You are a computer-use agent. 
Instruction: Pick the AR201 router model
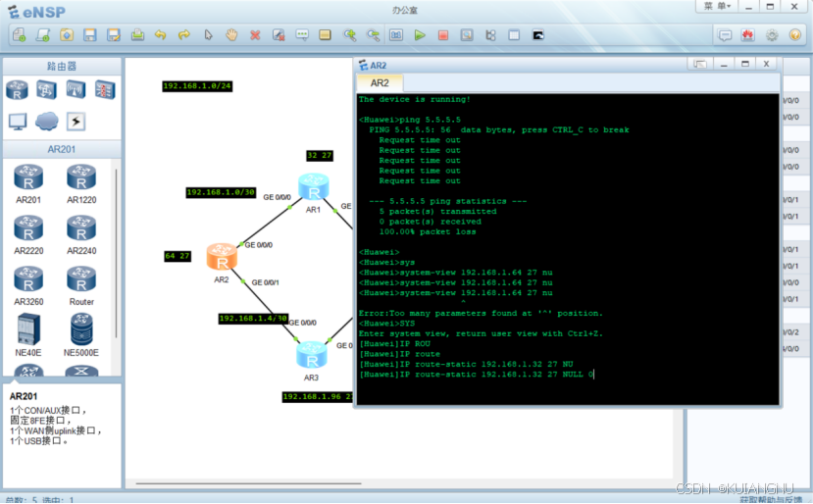(x=28, y=183)
